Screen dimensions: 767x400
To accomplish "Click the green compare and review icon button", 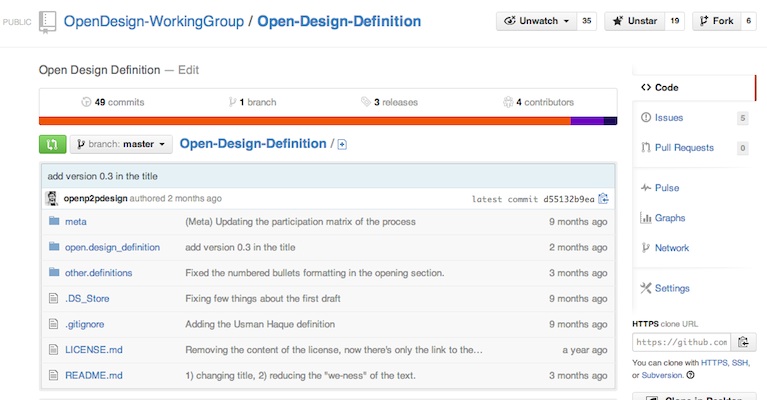I will click(52, 144).
